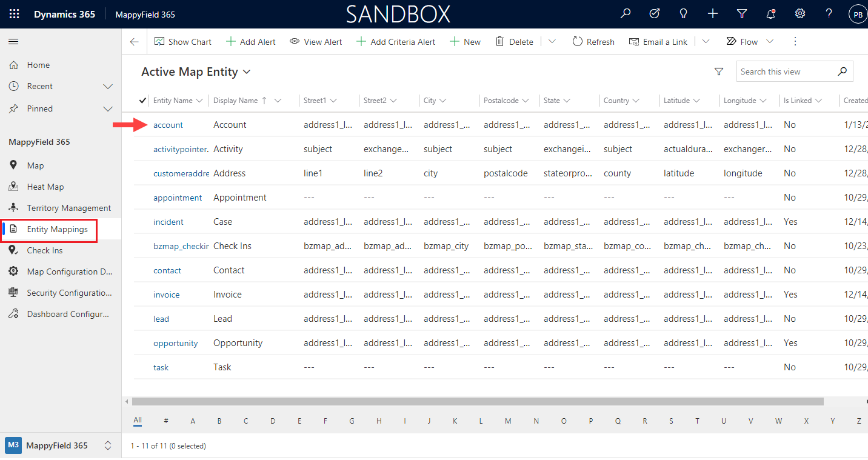This screenshot has width=868, height=460.
Task: Click the New record button
Action: [465, 42]
